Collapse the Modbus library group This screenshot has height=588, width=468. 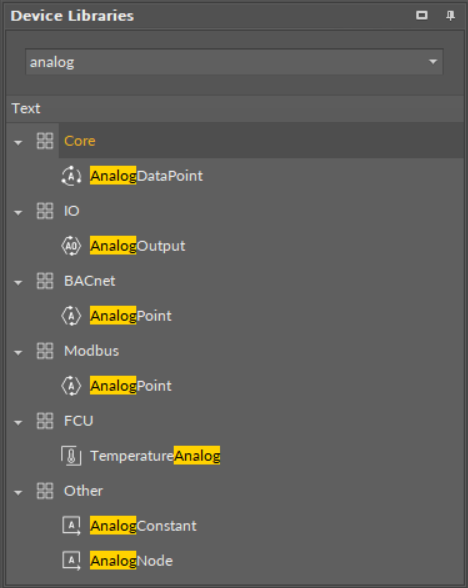(x=18, y=352)
